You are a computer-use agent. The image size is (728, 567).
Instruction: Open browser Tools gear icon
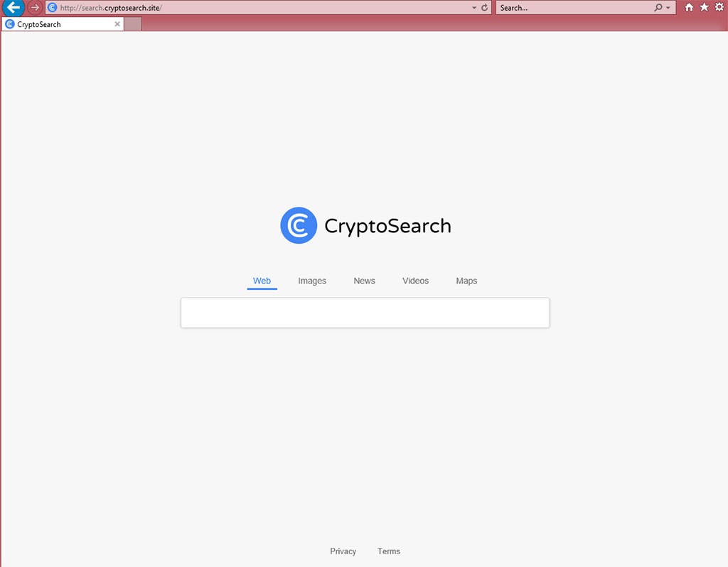point(719,7)
